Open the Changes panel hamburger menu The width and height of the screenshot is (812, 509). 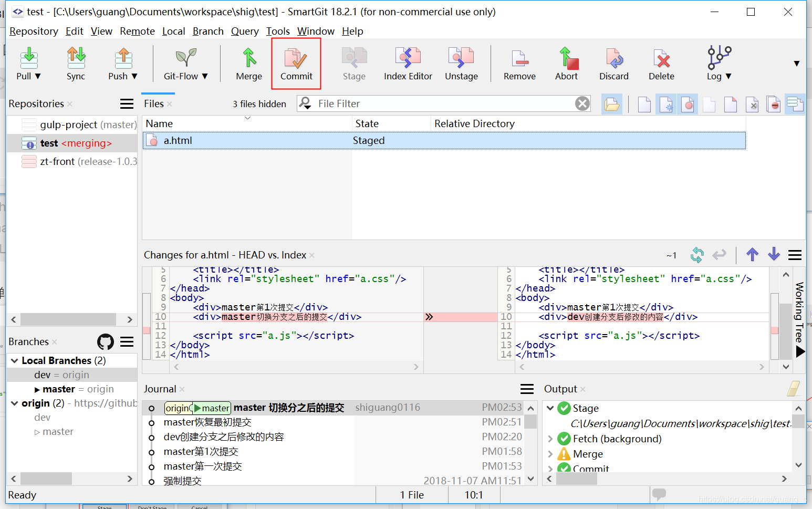pos(795,255)
